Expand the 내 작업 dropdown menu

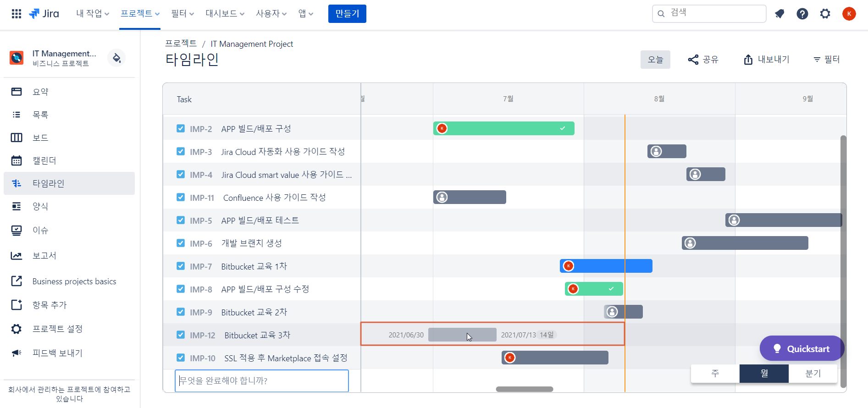[x=92, y=14]
